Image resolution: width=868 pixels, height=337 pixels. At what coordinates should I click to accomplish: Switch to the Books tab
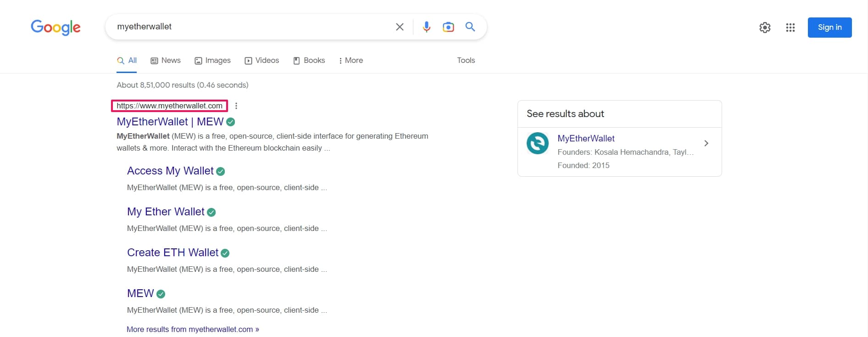309,61
